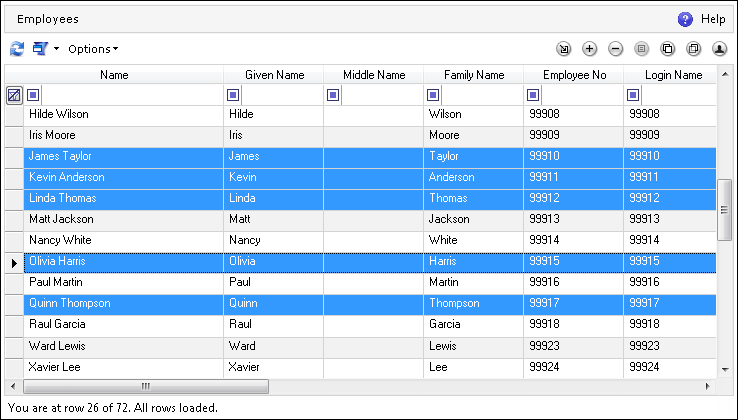Sort by the Family Name column header

coord(473,75)
